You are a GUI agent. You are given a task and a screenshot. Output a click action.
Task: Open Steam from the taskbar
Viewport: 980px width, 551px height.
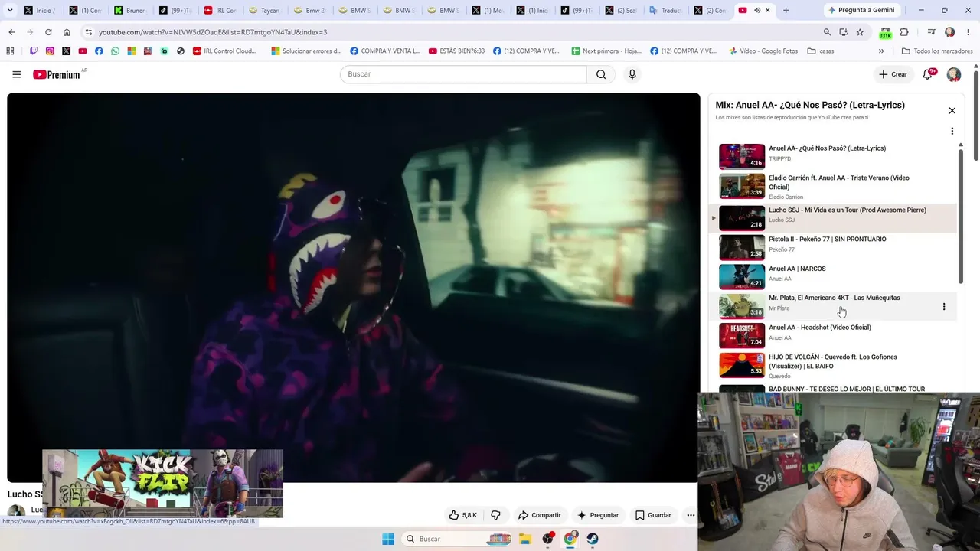[593, 539]
